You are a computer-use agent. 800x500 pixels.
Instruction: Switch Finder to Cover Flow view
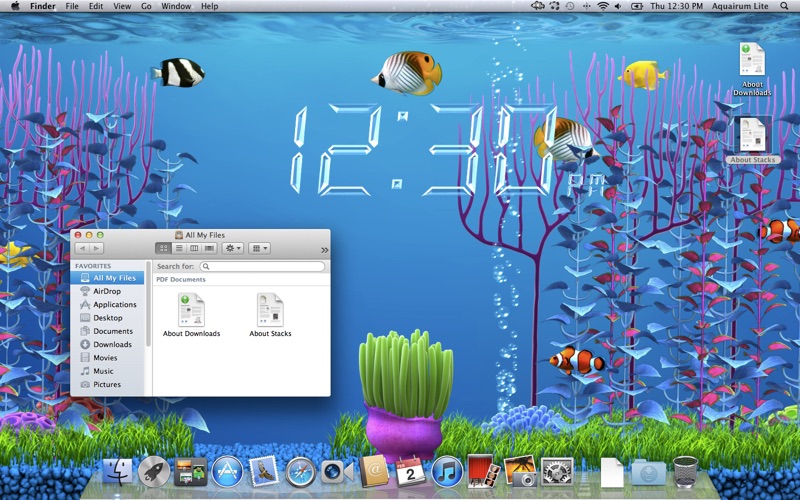coord(209,248)
